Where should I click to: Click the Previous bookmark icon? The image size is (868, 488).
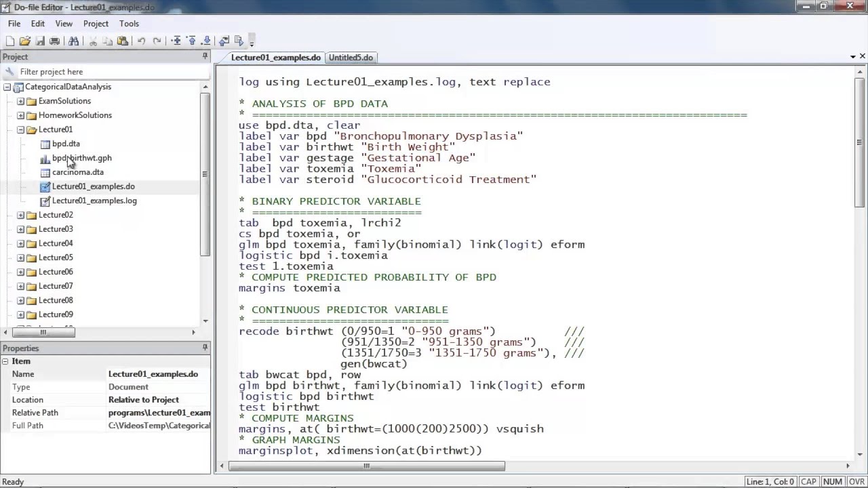tap(191, 41)
